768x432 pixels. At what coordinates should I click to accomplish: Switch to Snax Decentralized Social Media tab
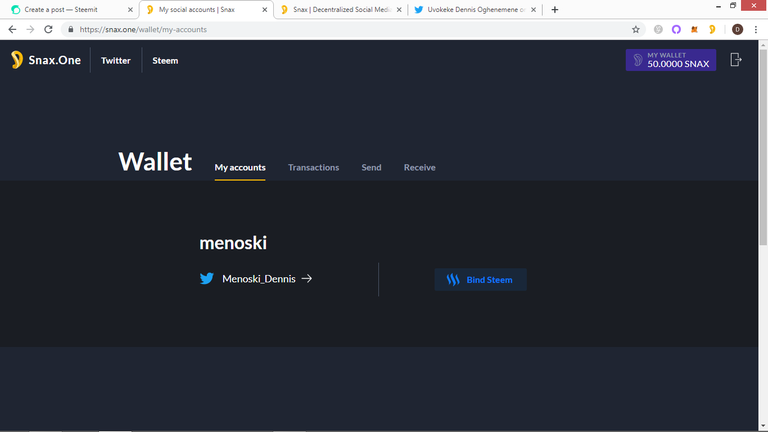tap(341, 10)
